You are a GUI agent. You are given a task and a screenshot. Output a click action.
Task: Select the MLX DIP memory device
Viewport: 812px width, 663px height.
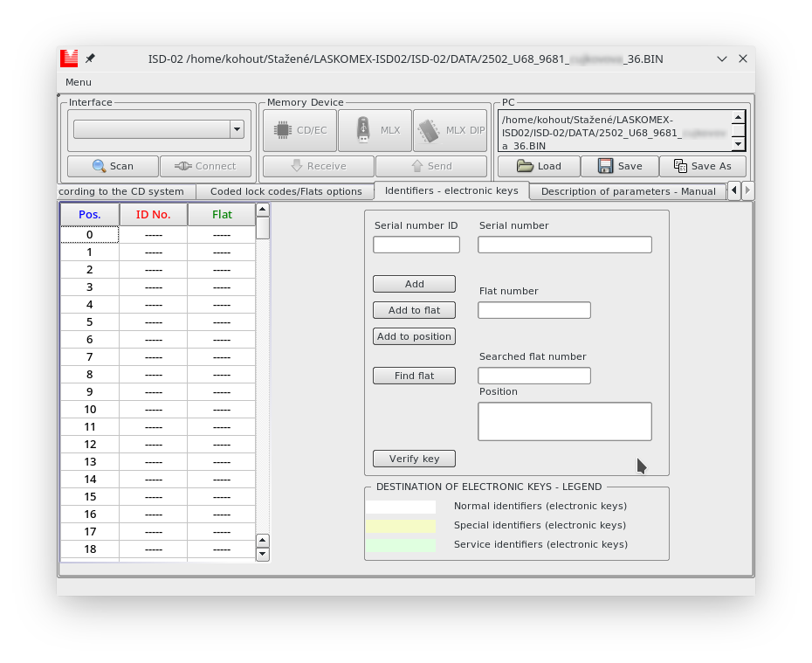[x=450, y=130]
